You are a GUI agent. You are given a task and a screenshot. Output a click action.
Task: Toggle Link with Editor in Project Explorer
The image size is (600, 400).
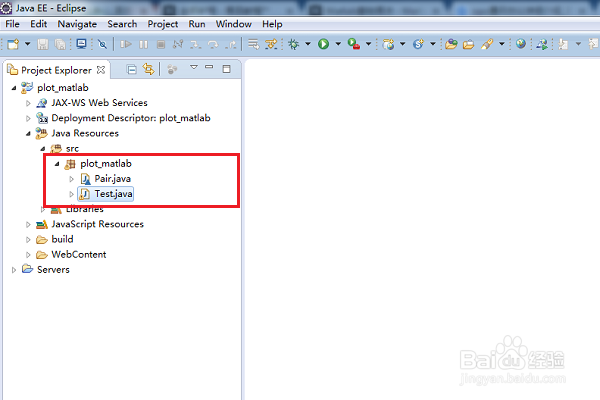pos(148,69)
